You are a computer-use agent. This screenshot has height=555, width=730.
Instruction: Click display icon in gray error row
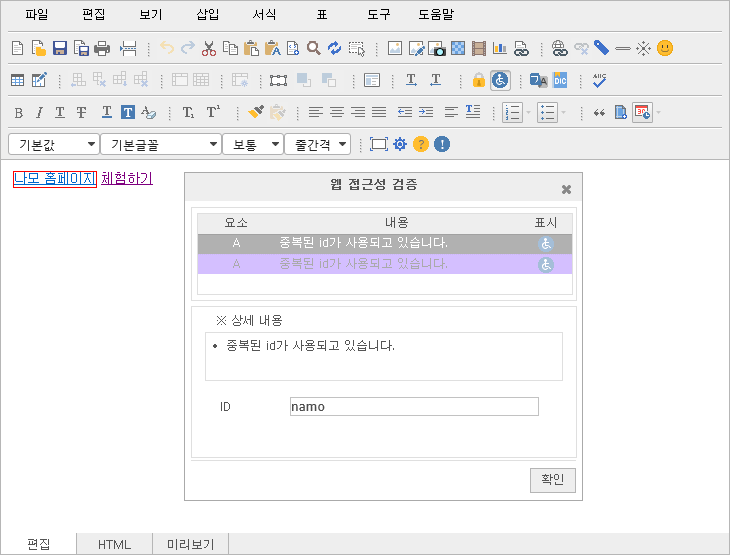click(x=546, y=244)
